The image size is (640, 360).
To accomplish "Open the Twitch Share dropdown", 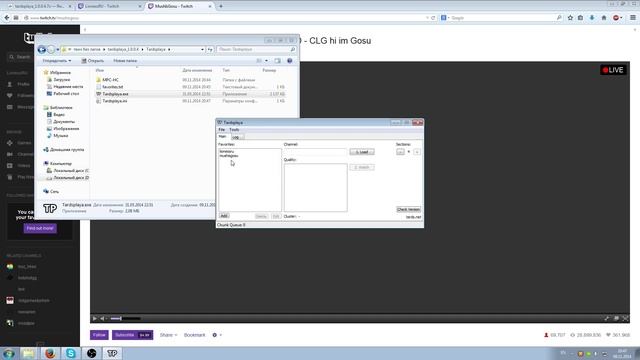I will [x=168, y=335].
